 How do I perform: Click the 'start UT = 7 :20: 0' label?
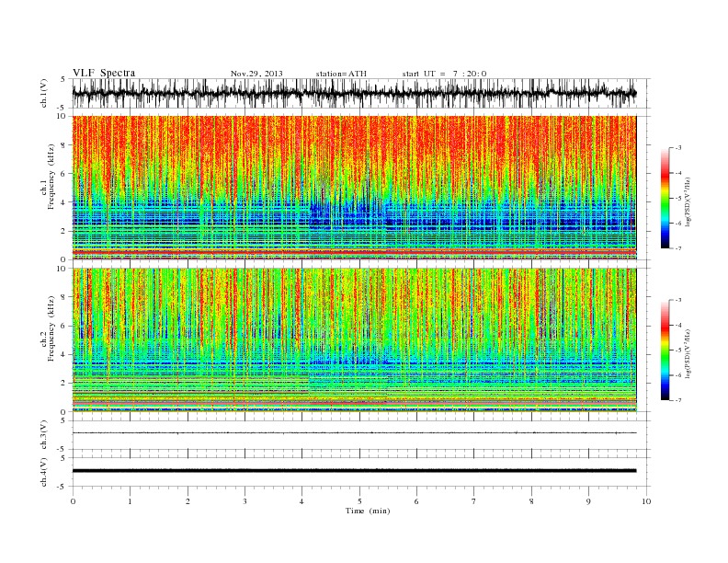pos(444,74)
